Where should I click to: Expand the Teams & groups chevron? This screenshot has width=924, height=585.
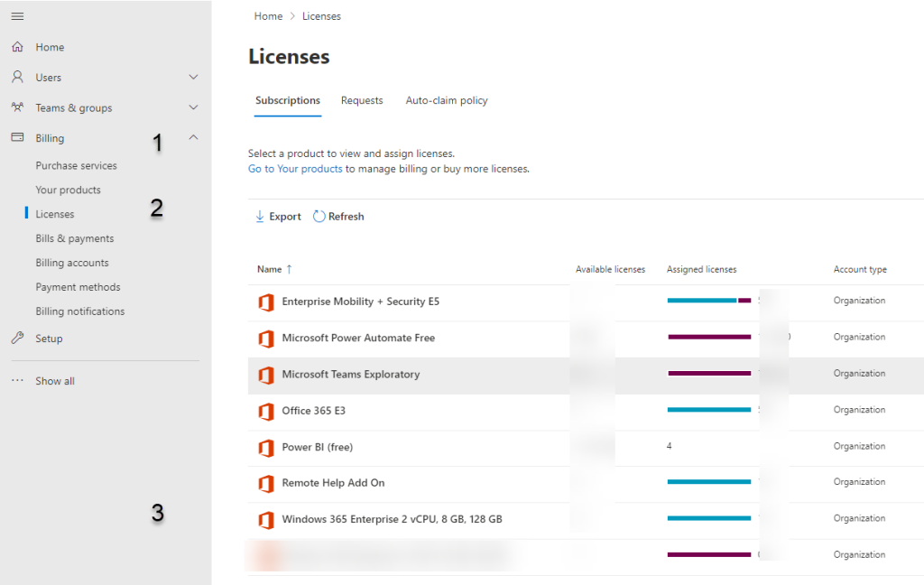click(x=193, y=107)
